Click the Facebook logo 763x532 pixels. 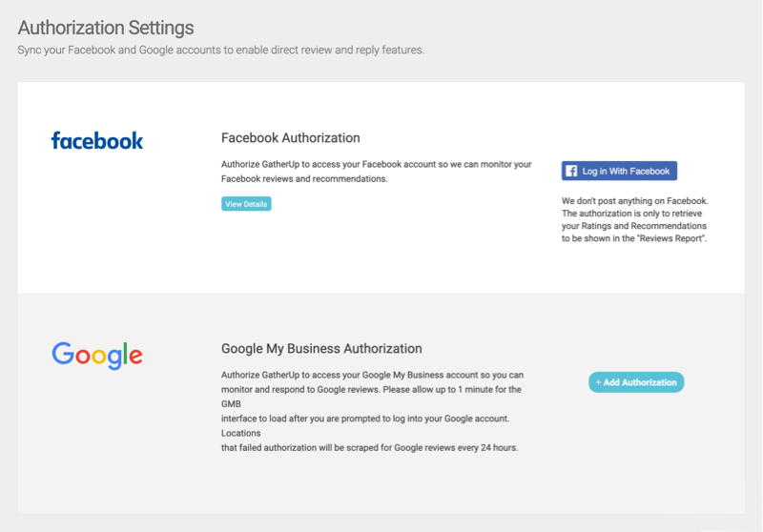coord(97,140)
